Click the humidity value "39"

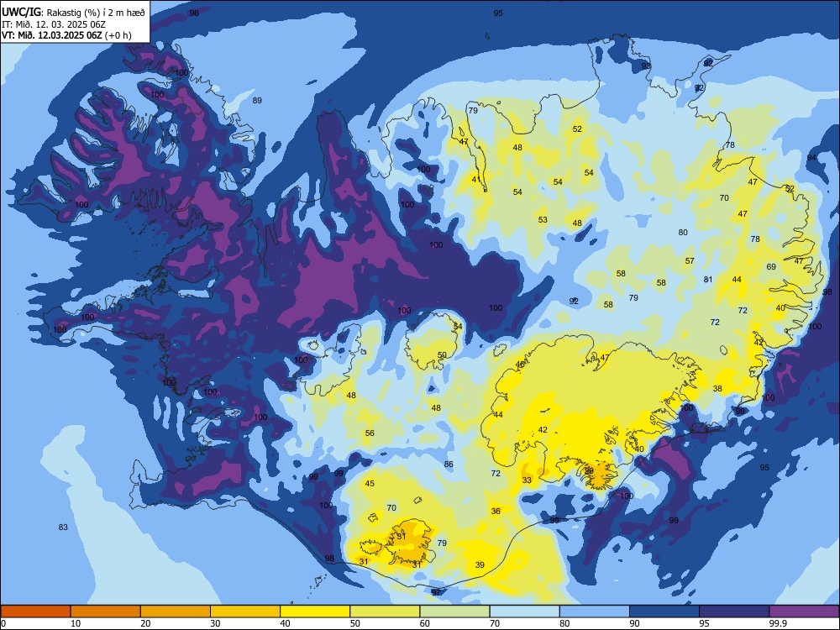click(480, 564)
